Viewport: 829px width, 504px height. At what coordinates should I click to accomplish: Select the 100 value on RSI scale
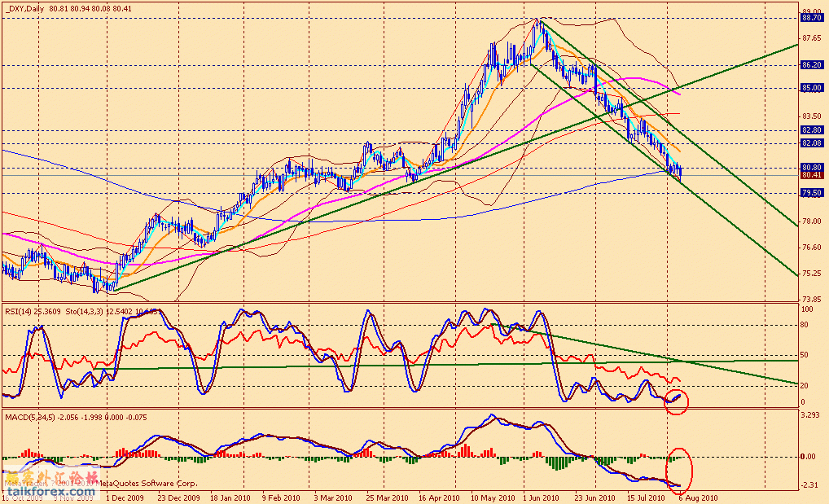point(807,309)
